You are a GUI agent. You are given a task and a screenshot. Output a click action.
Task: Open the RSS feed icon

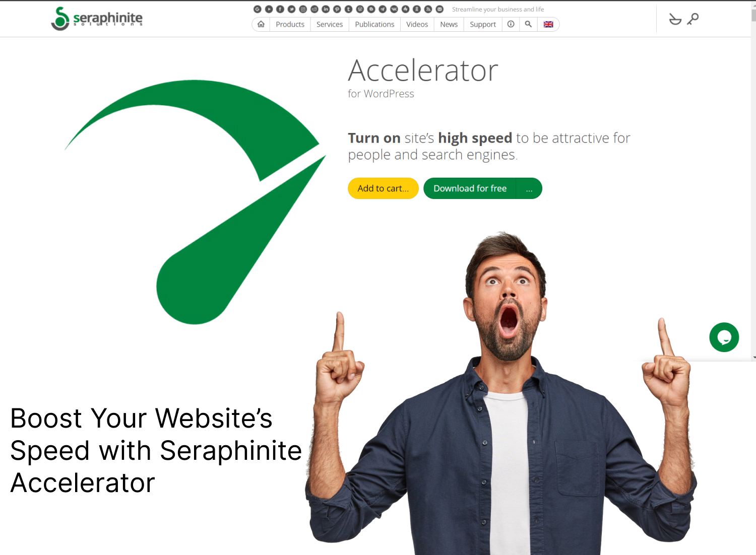click(x=428, y=9)
